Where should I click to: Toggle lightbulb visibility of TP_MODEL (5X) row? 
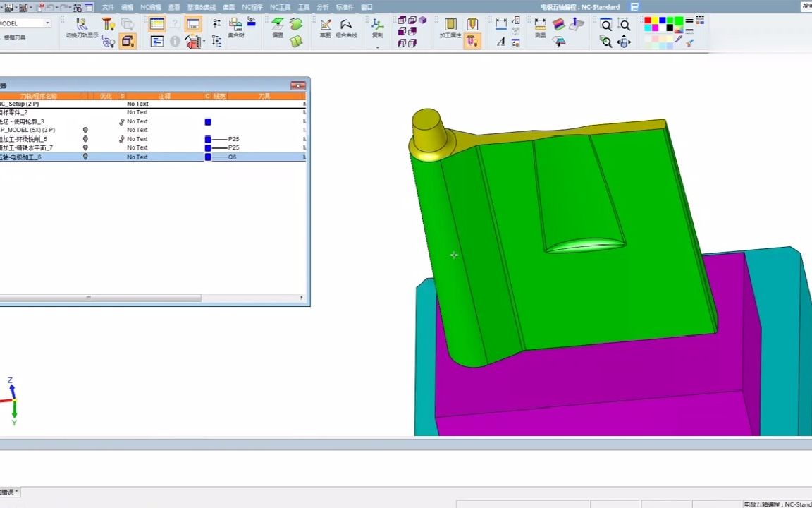click(85, 131)
